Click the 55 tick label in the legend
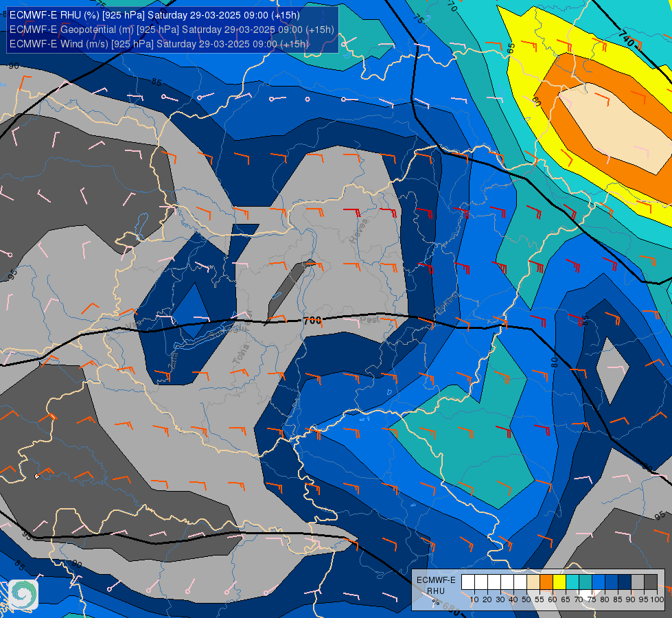The width and height of the screenshot is (672, 618). tap(540, 599)
